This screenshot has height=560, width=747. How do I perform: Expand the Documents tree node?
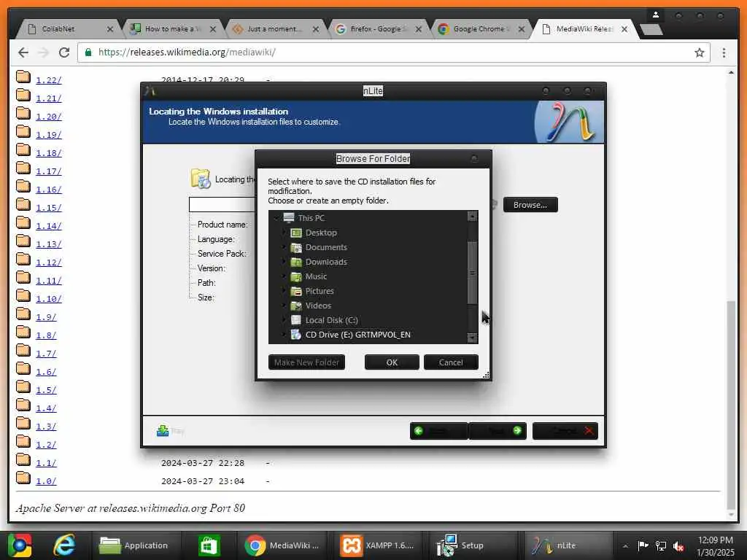284,248
